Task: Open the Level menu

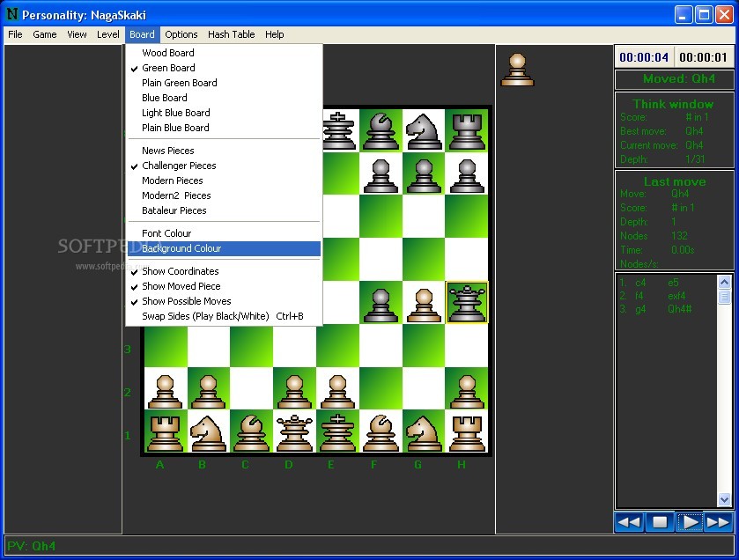Action: [108, 34]
